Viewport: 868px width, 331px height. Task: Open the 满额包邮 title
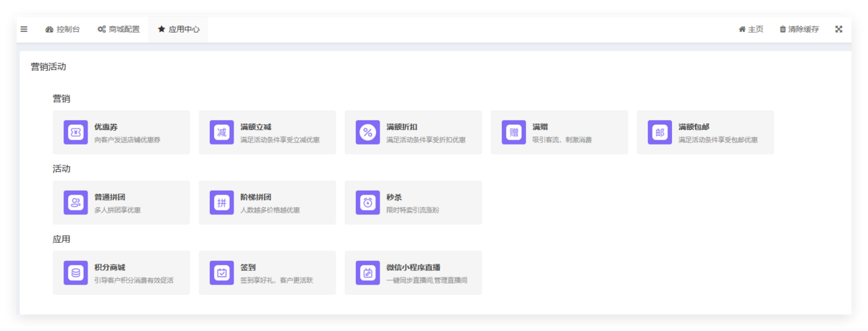[x=693, y=126]
